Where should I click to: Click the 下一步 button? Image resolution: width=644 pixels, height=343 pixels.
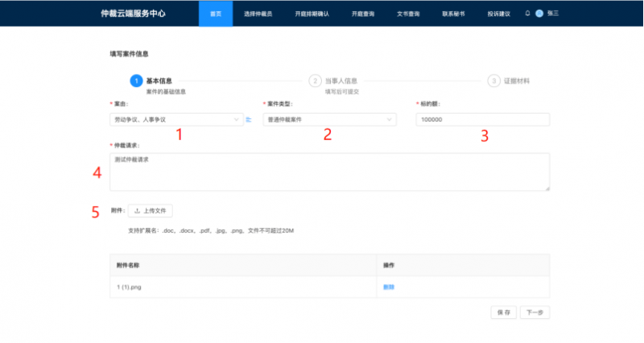pos(535,312)
